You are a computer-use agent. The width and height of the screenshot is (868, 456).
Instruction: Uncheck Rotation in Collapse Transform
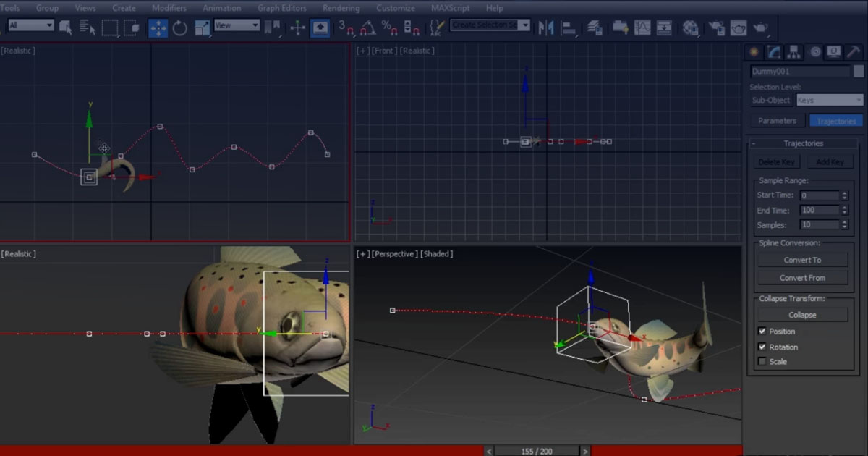pos(762,347)
